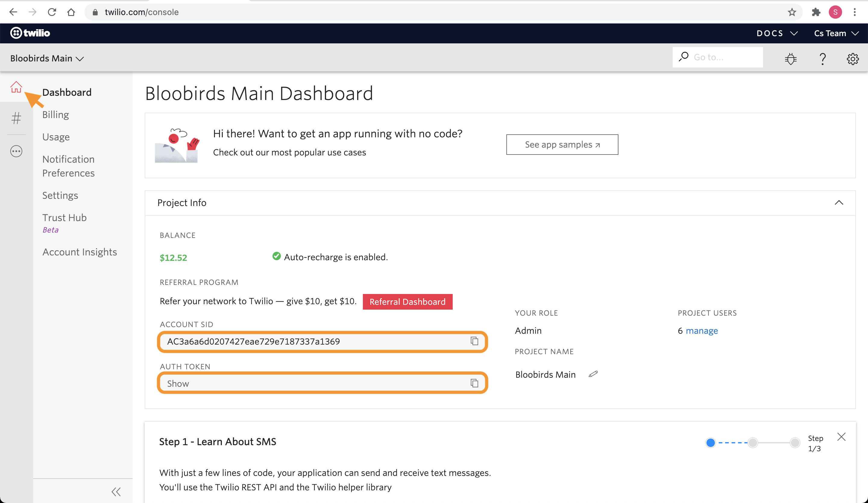The height and width of the screenshot is (503, 868).
Task: Open the browser profile avatar S
Action: [835, 12]
